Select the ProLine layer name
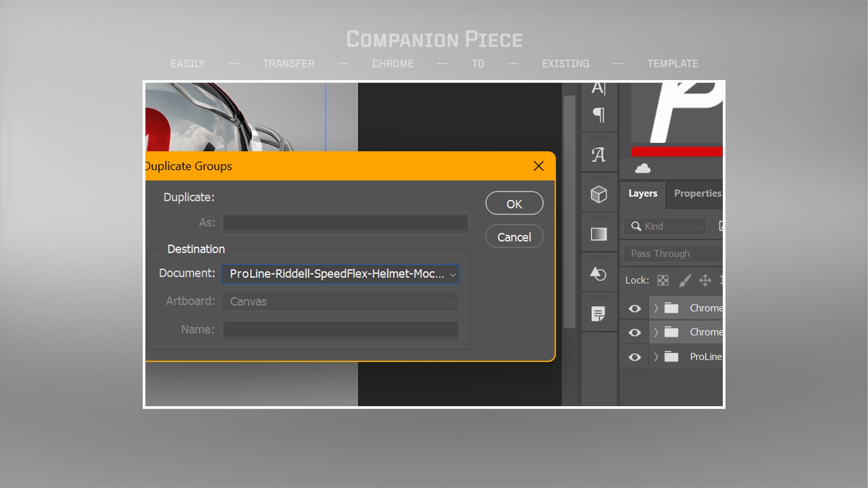 click(706, 357)
